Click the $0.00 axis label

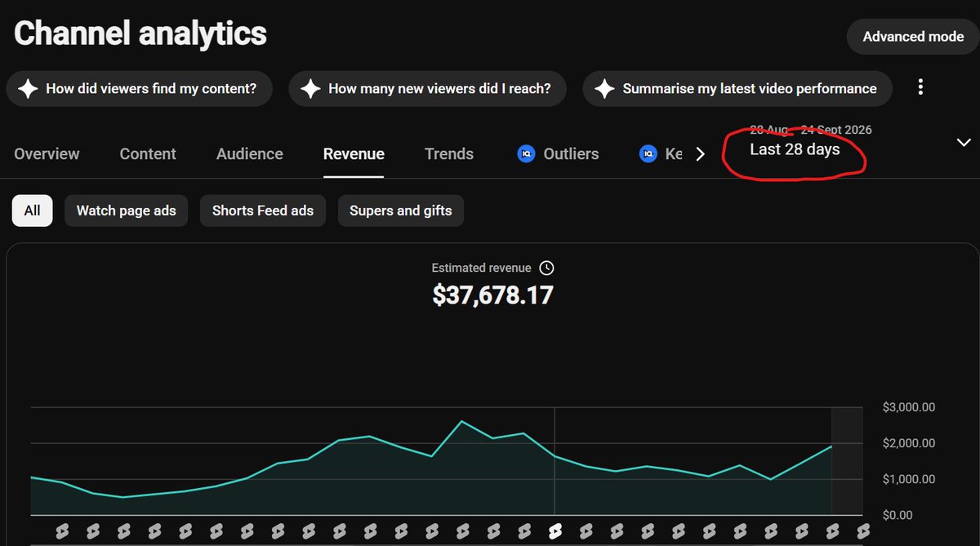tap(897, 515)
